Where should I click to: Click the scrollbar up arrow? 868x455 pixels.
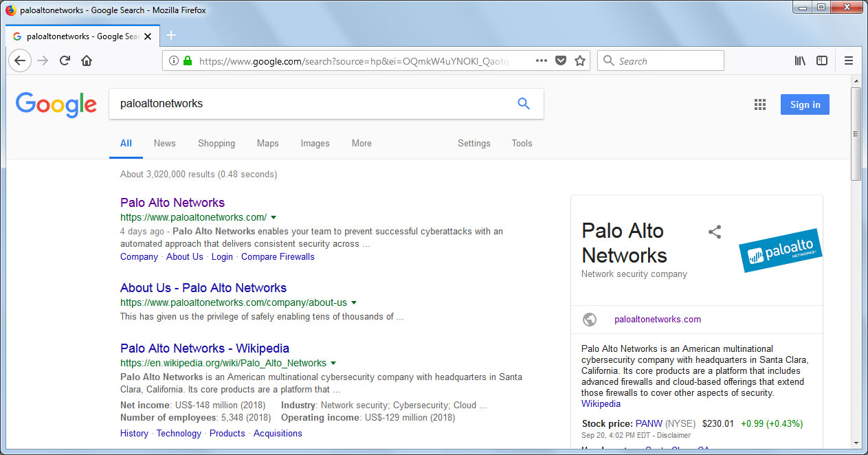tap(856, 80)
